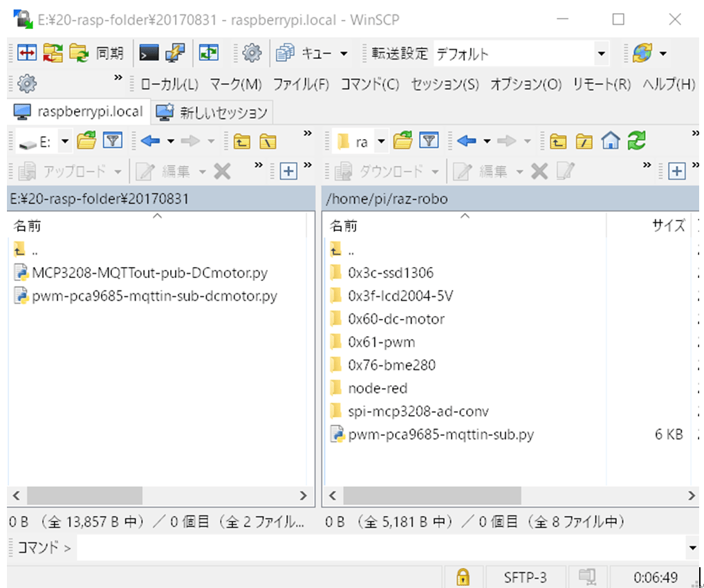
Task: Click the remote home directory icon
Action: [x=611, y=141]
